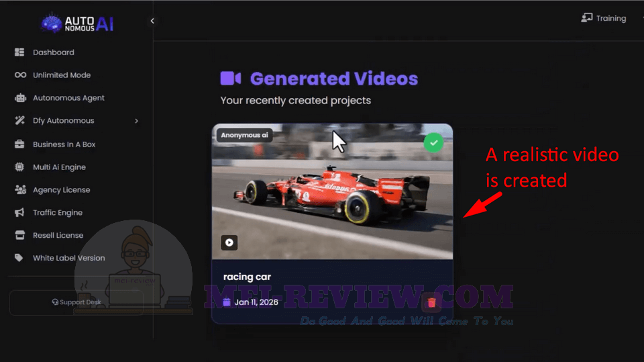Click the Unlimited Mode infinity icon

20,75
